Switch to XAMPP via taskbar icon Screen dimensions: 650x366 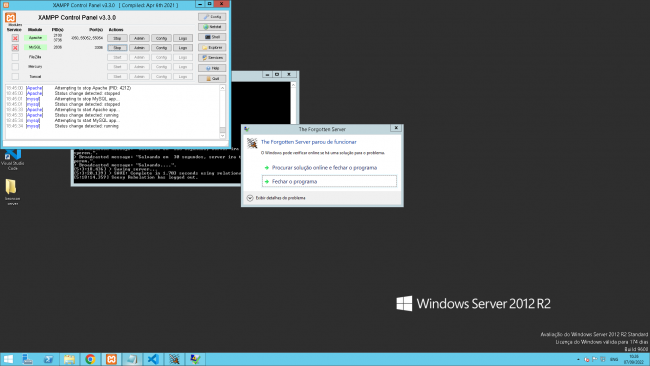(x=111, y=359)
